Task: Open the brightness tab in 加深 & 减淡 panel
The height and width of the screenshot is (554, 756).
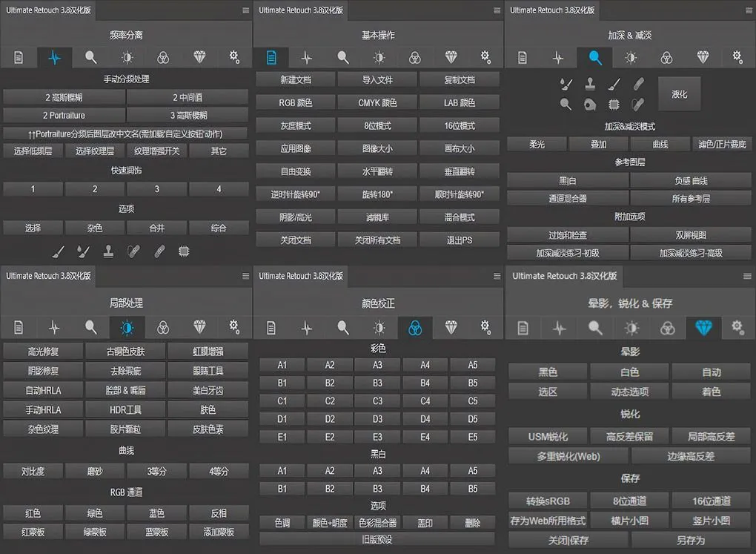Action: pos(631,57)
